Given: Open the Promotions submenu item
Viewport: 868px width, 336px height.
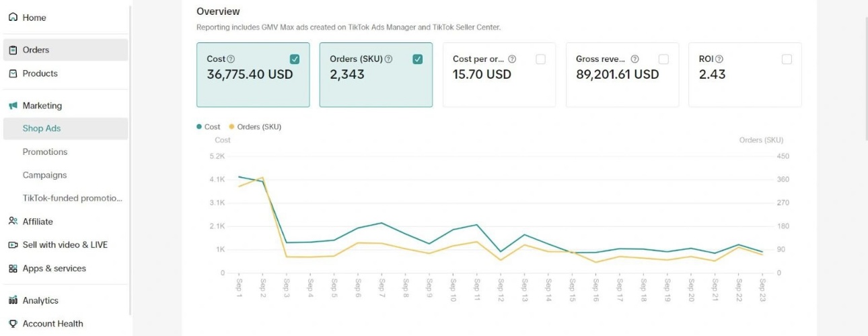Looking at the screenshot, I should tap(45, 152).
